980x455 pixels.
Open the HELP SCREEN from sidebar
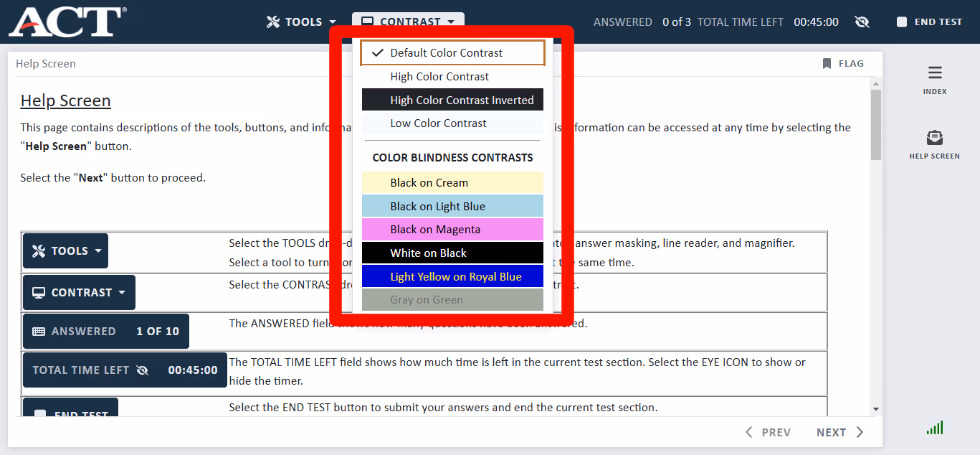coord(935,144)
